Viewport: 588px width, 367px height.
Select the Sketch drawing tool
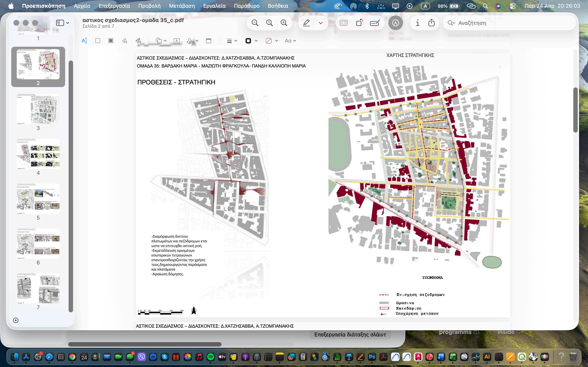point(124,41)
